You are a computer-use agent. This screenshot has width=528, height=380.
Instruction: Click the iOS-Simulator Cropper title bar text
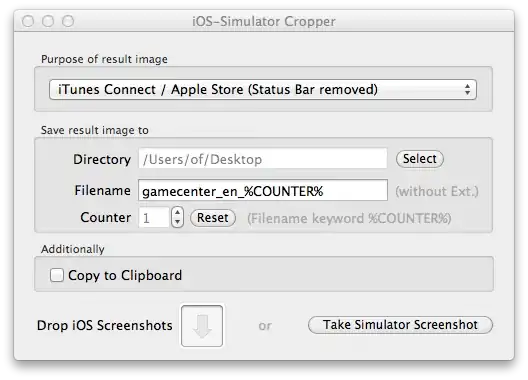pyautogui.click(x=264, y=22)
